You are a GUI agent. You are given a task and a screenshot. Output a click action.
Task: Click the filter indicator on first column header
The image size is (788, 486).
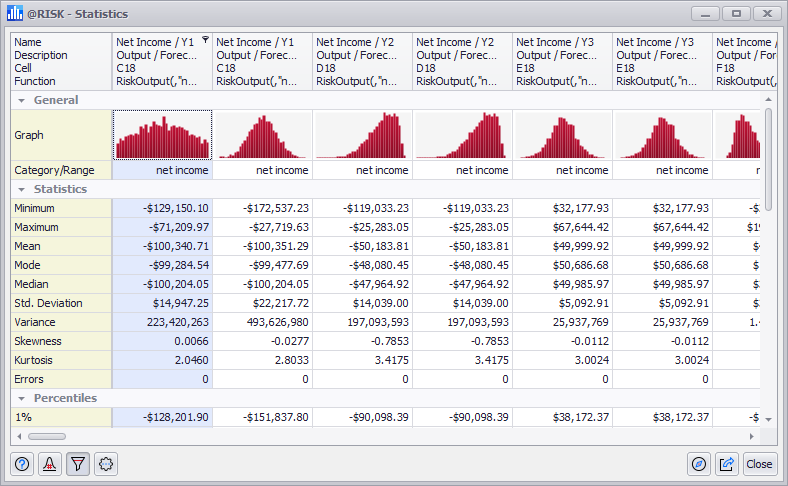click(x=205, y=41)
